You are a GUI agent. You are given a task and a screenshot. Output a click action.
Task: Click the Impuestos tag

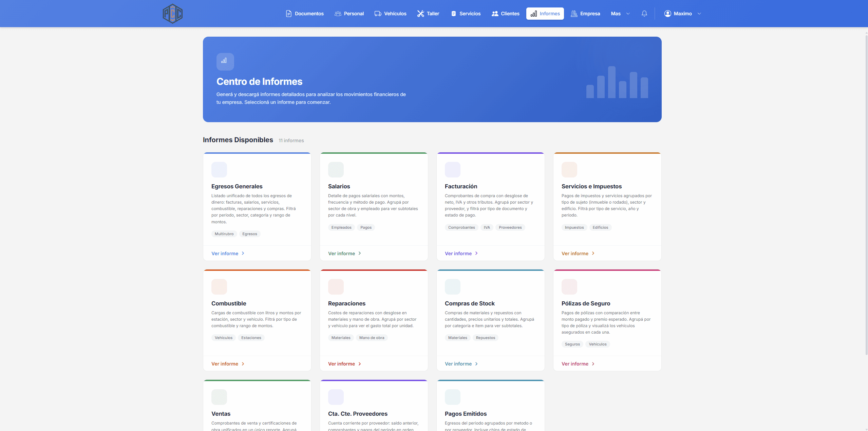click(574, 227)
